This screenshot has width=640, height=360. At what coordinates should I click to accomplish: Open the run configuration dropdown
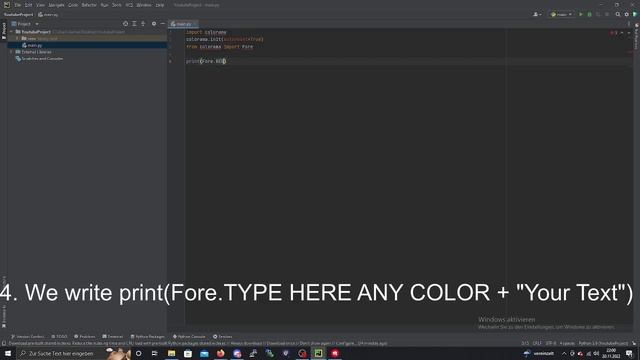click(561, 14)
